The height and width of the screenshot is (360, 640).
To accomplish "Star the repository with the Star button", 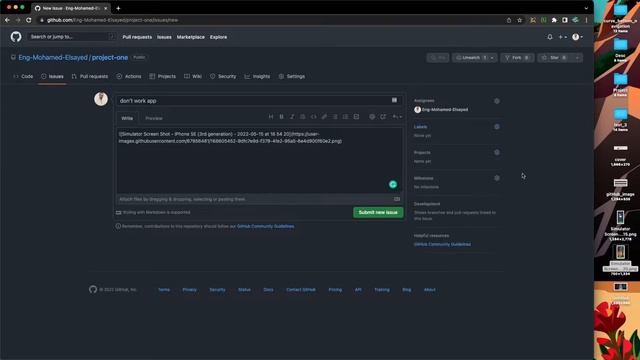I will 555,58.
